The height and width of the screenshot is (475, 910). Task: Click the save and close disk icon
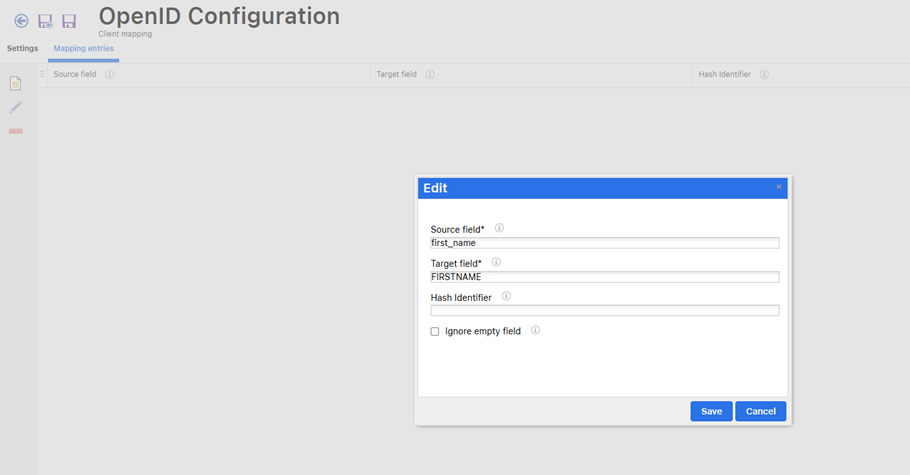tap(45, 20)
